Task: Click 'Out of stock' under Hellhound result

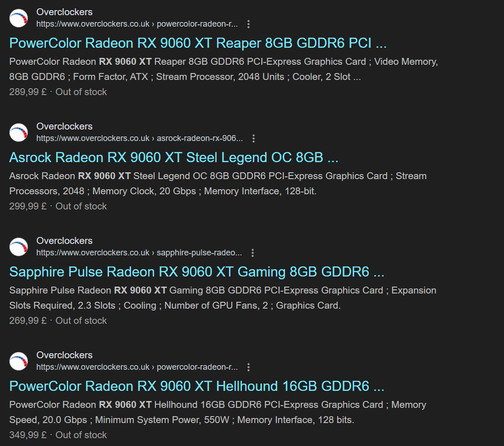Action: pos(81,435)
